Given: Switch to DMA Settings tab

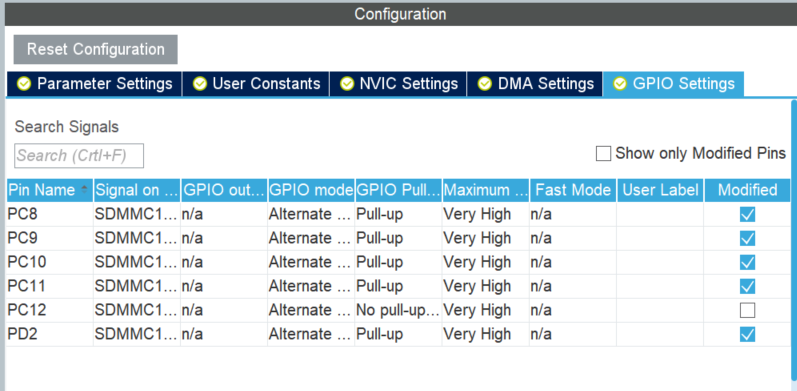Looking at the screenshot, I should click(x=535, y=84).
